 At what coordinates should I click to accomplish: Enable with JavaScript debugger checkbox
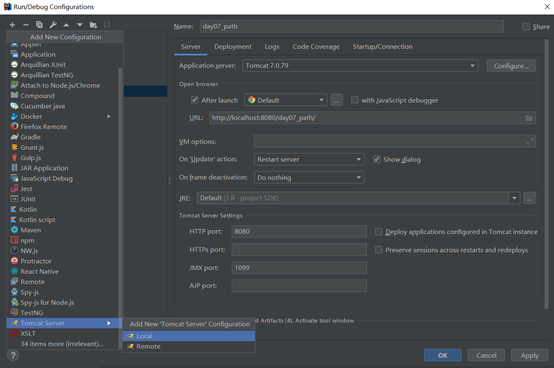point(354,100)
